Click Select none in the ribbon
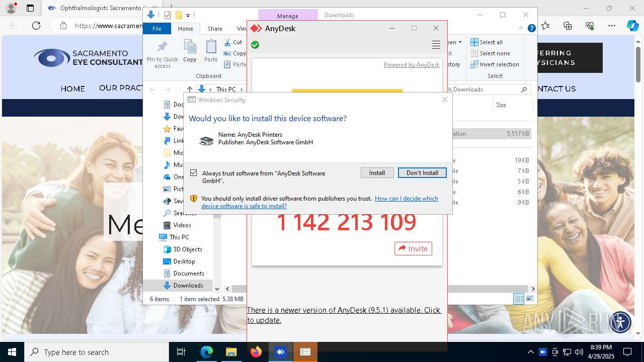Screen dimensions: 644x362 point(490,53)
